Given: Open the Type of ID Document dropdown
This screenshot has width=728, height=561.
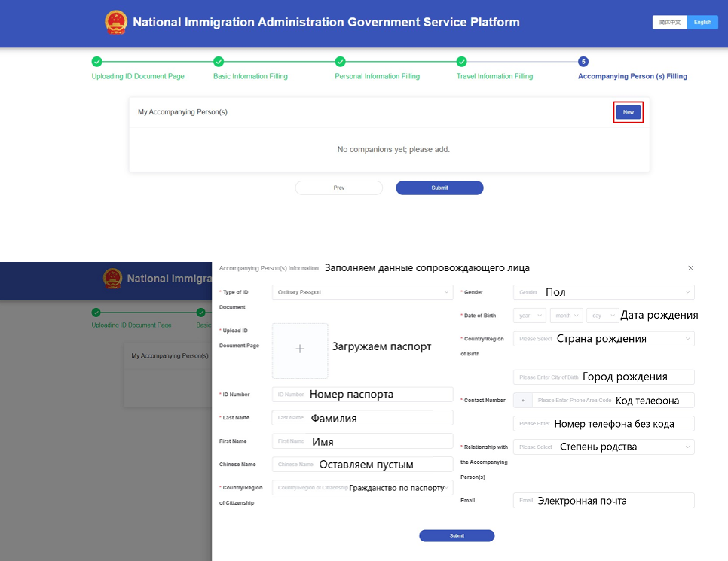Looking at the screenshot, I should (x=362, y=292).
